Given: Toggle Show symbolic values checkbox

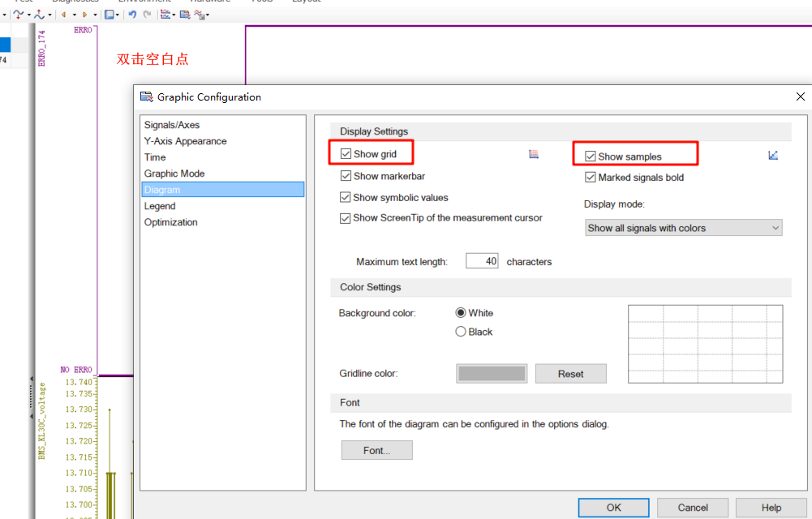Looking at the screenshot, I should [345, 197].
